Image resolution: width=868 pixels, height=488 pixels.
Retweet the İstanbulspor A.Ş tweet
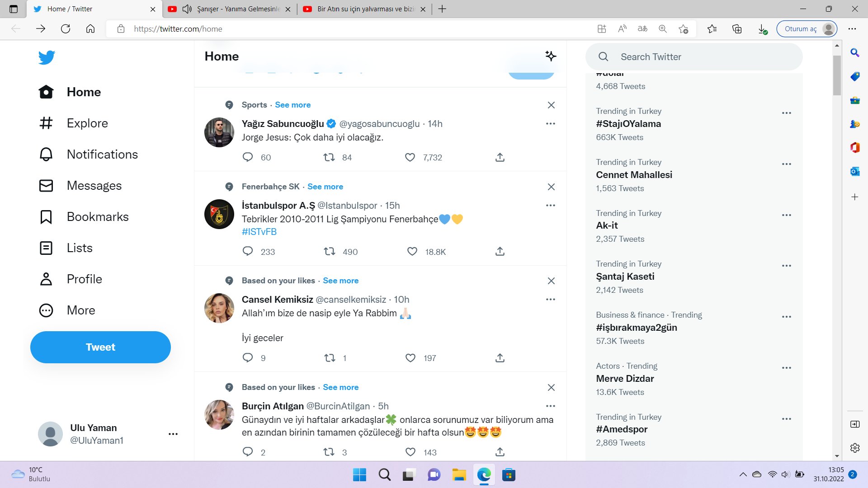pyautogui.click(x=329, y=251)
